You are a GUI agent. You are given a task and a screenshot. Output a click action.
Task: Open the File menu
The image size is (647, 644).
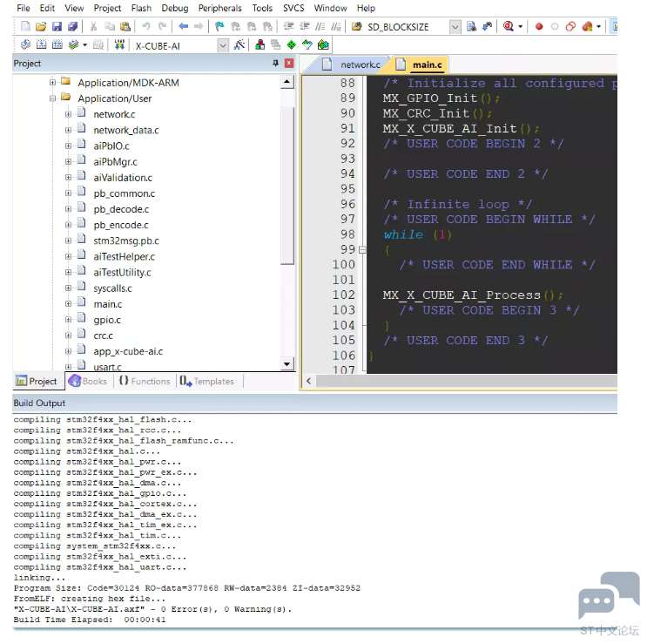[24, 8]
